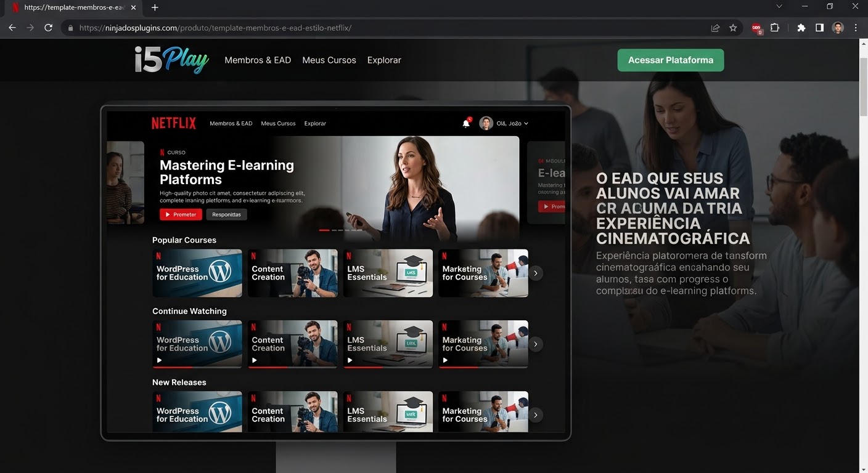Show next Popular Courses with arrow
Screen dimensions: 868x473
point(536,273)
